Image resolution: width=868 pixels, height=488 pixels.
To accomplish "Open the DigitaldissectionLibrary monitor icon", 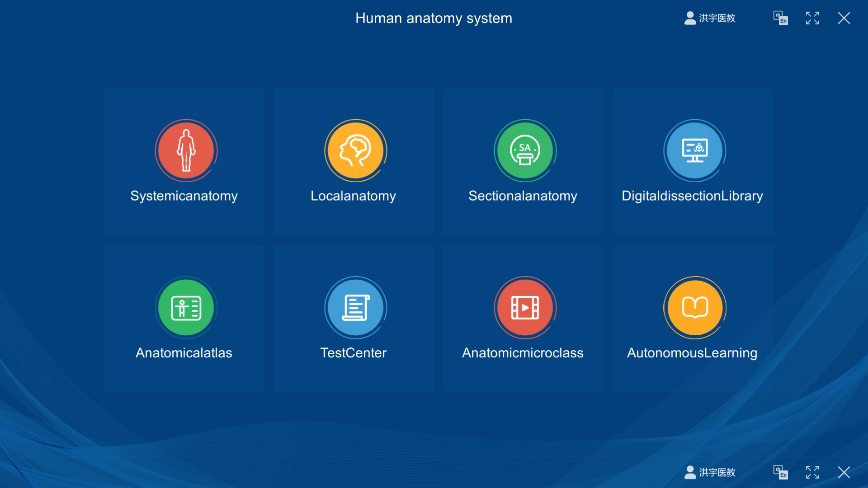I will [694, 150].
